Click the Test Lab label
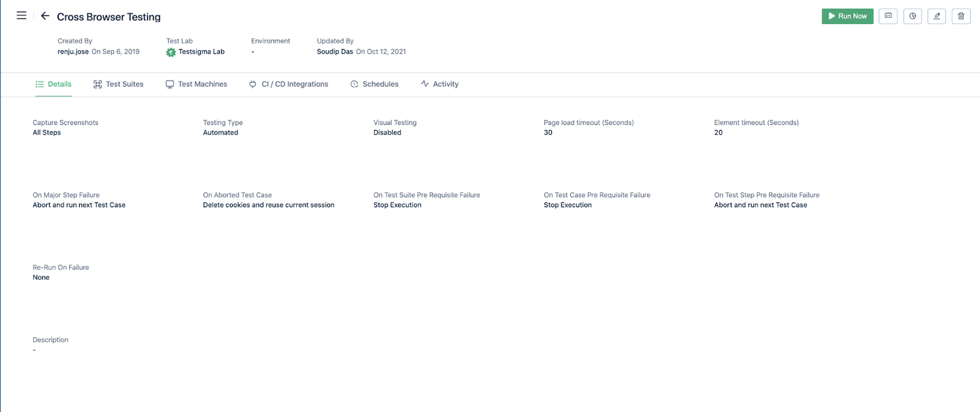The image size is (980, 412). tap(179, 41)
